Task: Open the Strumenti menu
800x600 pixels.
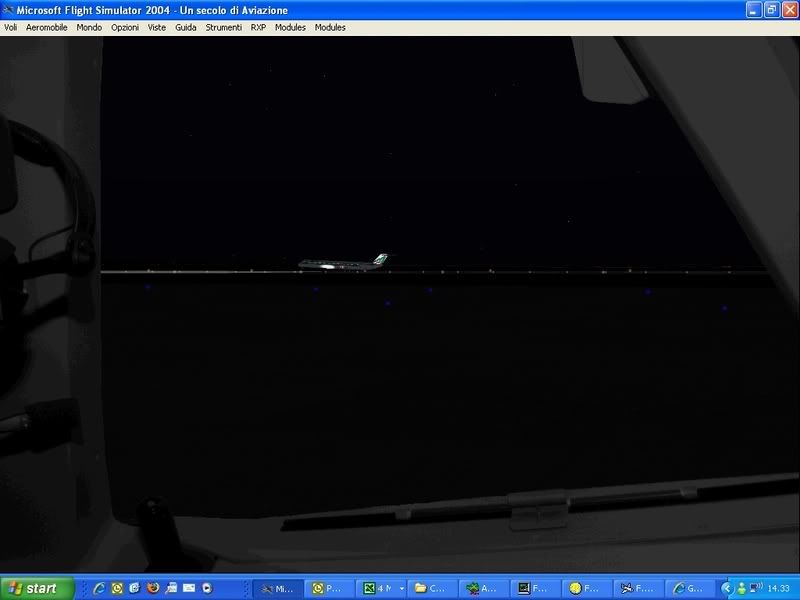Action: [x=223, y=28]
